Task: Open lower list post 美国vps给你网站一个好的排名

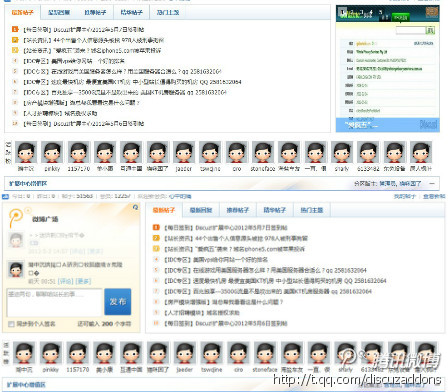Action: (x=216, y=260)
